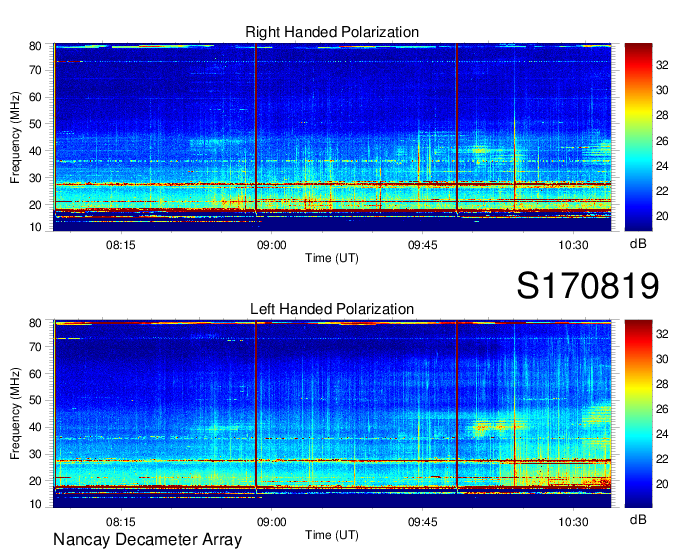Image resolution: width=680 pixels, height=552 pixels.
Task: Select the 32 tick on Right Handed colorbar
Action: click(662, 65)
